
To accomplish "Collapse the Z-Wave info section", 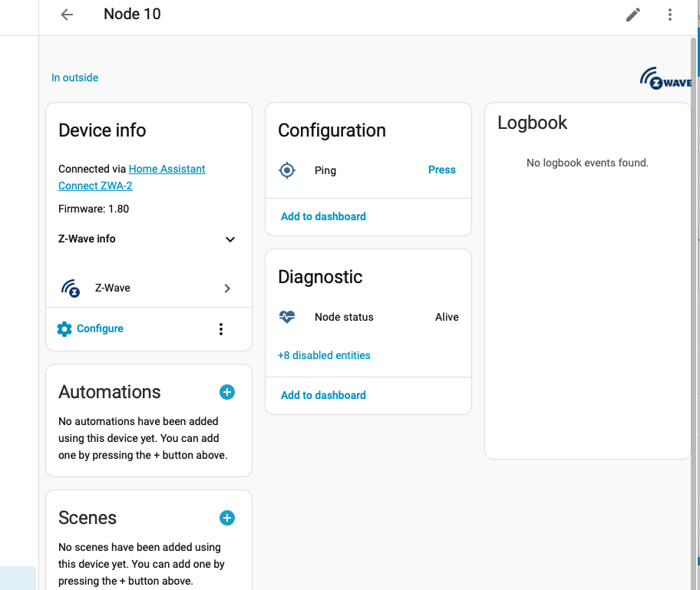I will (229, 239).
